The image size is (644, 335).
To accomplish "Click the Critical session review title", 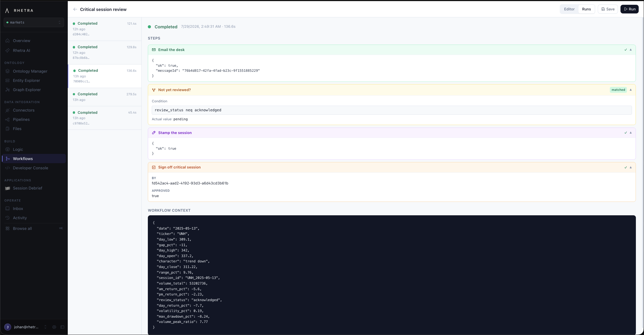I will 103,10.
